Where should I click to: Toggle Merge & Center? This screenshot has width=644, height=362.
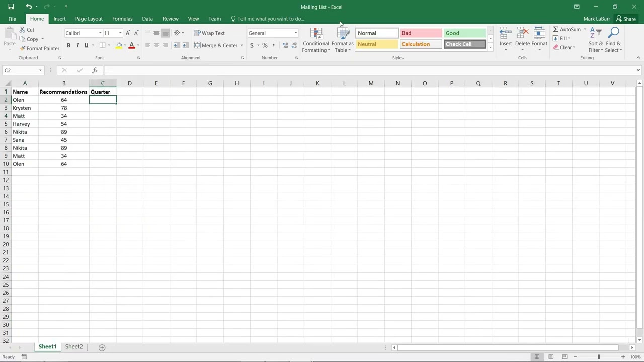pos(216,45)
